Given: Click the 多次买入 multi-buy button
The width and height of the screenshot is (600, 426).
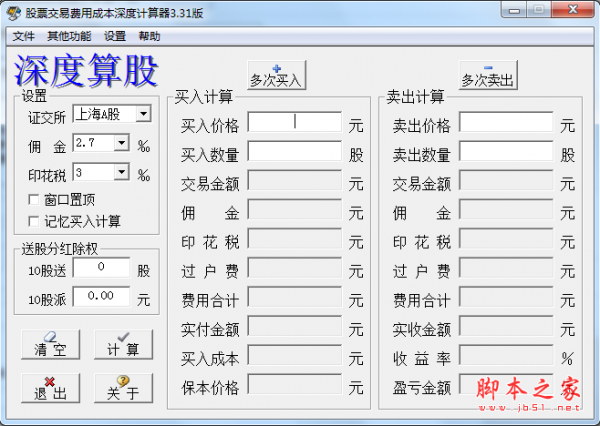Looking at the screenshot, I should (277, 75).
